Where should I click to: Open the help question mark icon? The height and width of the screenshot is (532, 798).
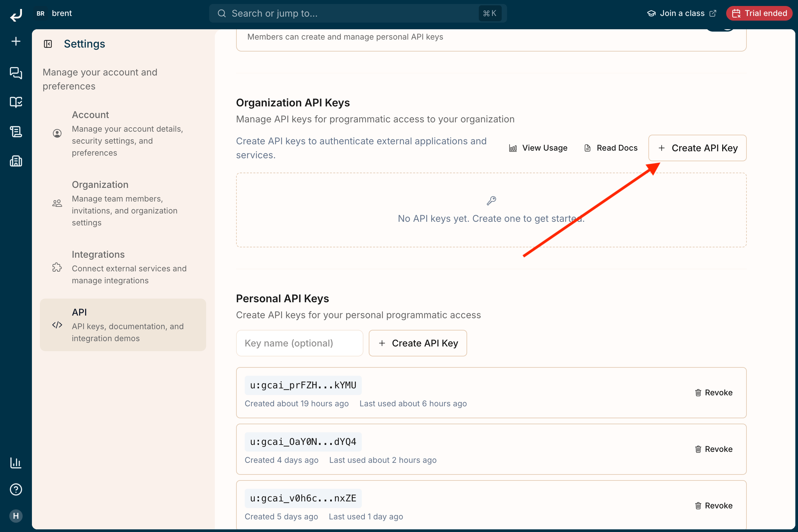(16, 489)
